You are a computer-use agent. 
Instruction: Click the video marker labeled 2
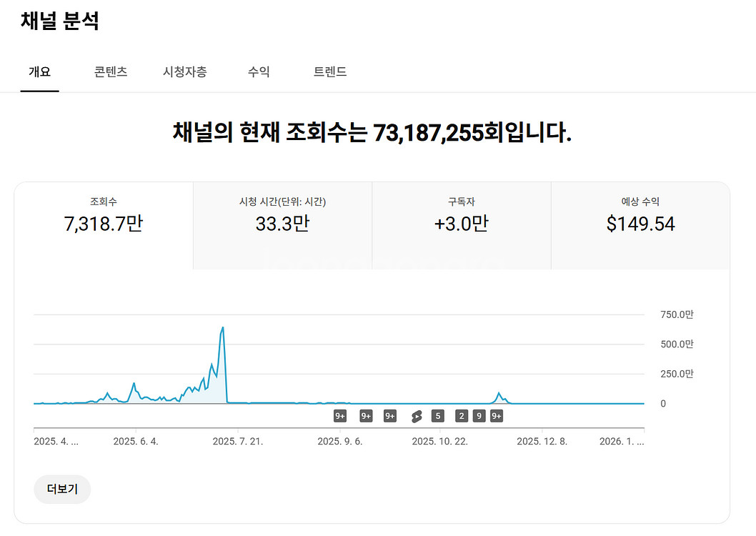pyautogui.click(x=462, y=417)
